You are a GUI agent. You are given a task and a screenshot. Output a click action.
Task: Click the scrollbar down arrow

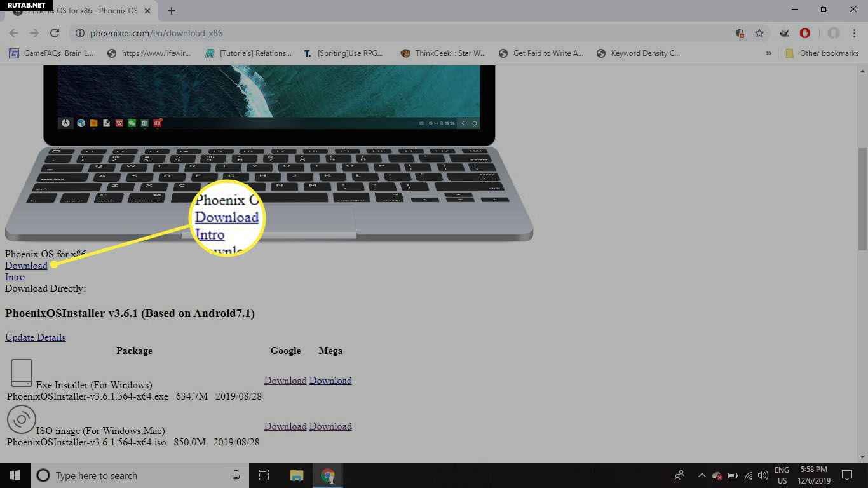tap(862, 456)
